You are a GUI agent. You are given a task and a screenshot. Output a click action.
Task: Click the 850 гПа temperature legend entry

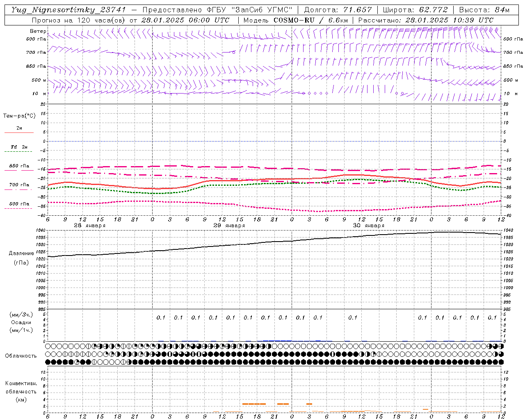(x=19, y=166)
